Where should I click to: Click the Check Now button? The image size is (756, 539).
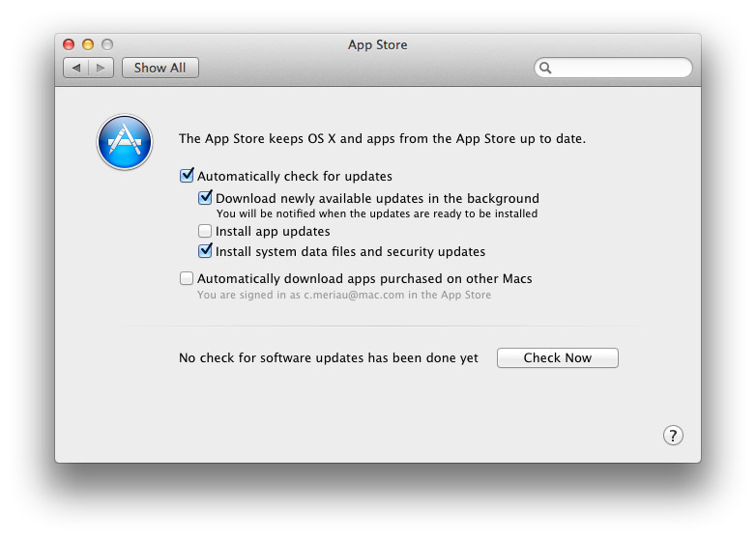pyautogui.click(x=558, y=358)
